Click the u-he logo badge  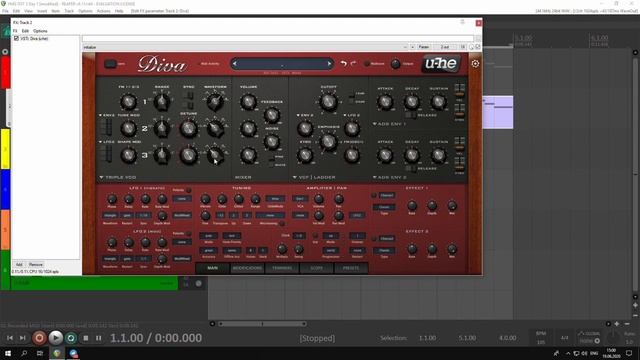pos(441,63)
